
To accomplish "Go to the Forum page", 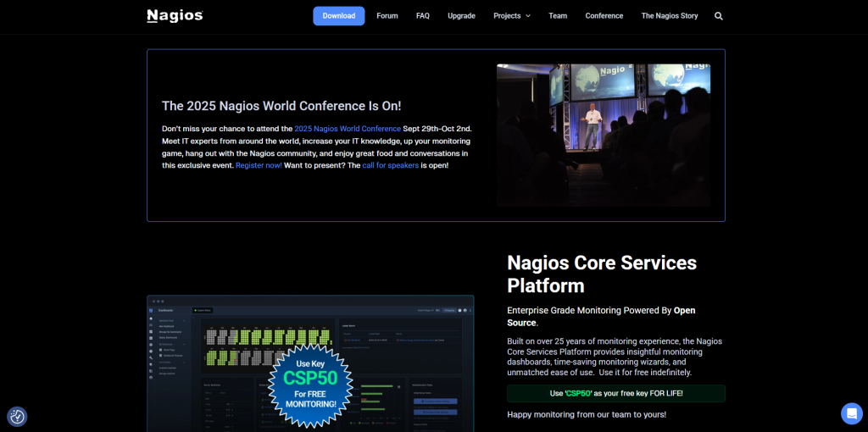I will [x=387, y=16].
